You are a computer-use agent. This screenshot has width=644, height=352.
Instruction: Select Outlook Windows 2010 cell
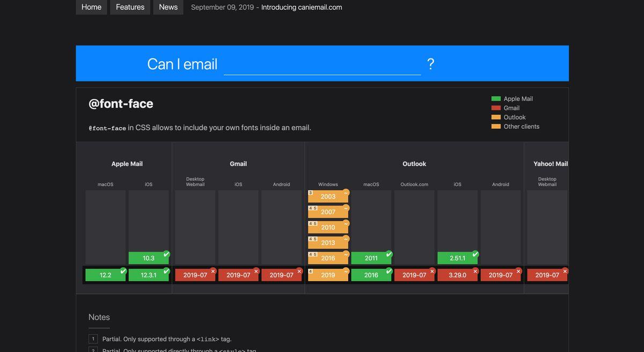328,228
